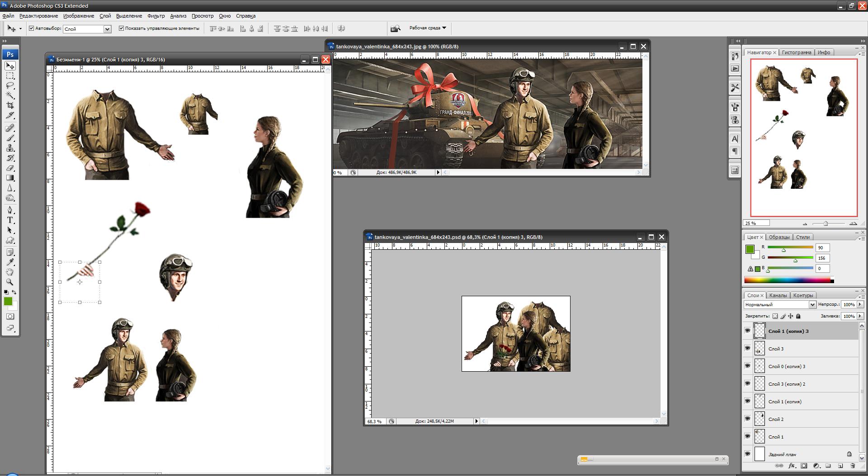Screen dimensions: 868x476
Task: Open layer style fx menu
Action: click(792, 466)
